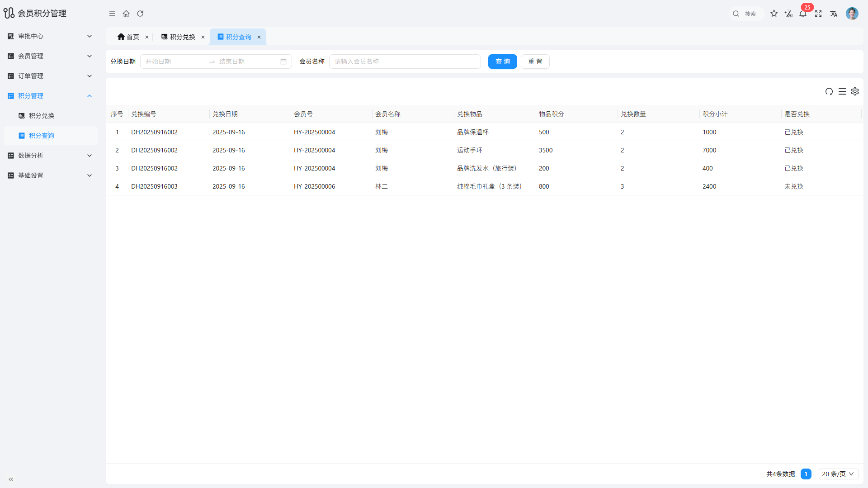Screen dimensions: 868x488
Task: Click the favorites star icon
Action: pyautogui.click(x=774, y=14)
